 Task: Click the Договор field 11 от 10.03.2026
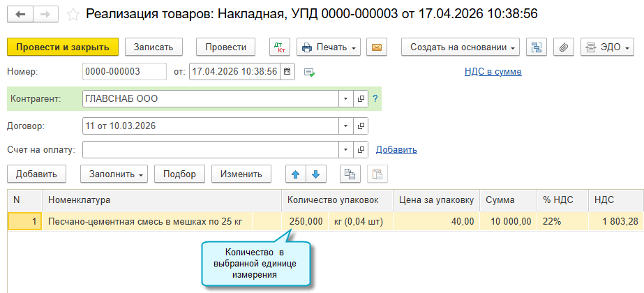coord(211,126)
